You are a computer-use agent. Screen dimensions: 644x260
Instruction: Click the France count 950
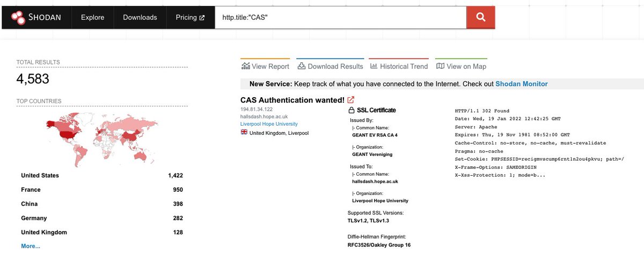click(x=178, y=190)
